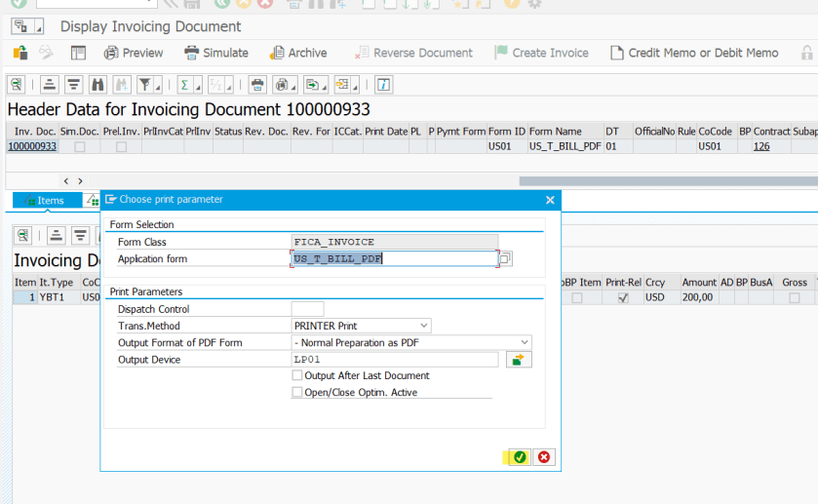This screenshot has width=818, height=504.
Task: Click the Output Device settings icon
Action: [x=518, y=360]
